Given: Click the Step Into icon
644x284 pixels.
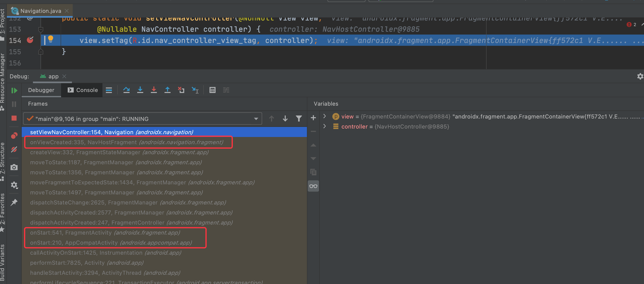Looking at the screenshot, I should [140, 90].
